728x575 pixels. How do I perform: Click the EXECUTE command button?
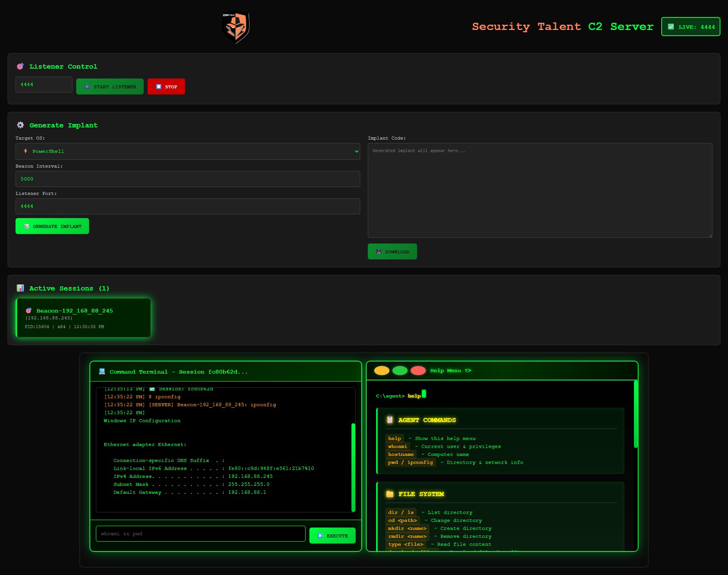pos(332,536)
